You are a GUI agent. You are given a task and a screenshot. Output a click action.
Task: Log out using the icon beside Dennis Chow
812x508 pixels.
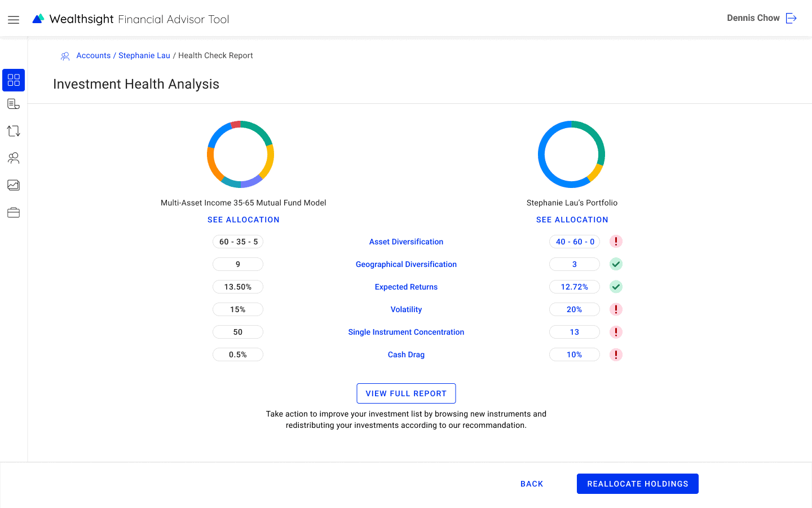792,18
